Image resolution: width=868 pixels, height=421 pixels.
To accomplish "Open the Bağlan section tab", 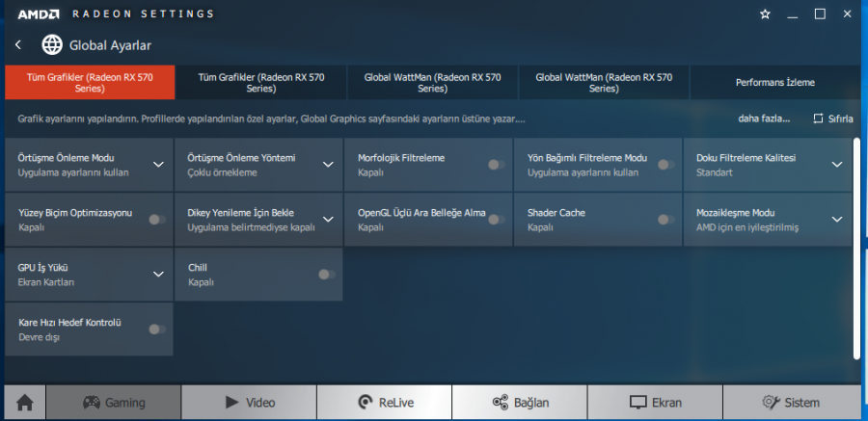I will [x=520, y=403].
